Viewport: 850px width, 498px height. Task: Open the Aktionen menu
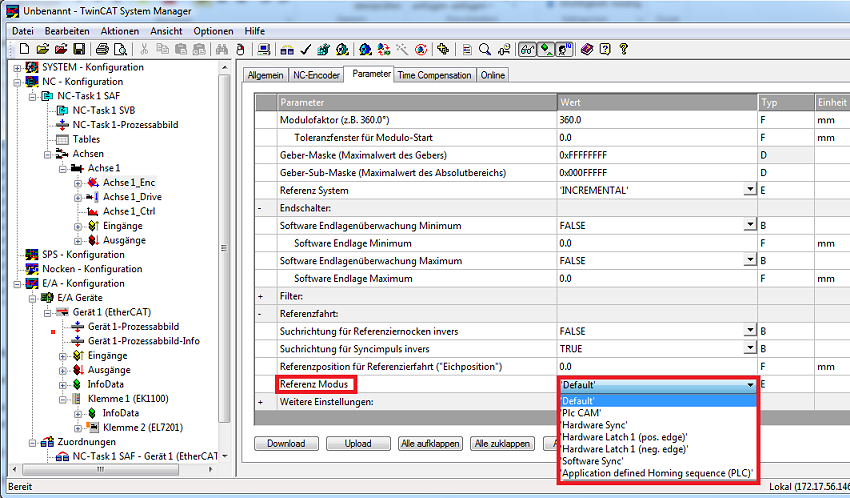pos(120,31)
